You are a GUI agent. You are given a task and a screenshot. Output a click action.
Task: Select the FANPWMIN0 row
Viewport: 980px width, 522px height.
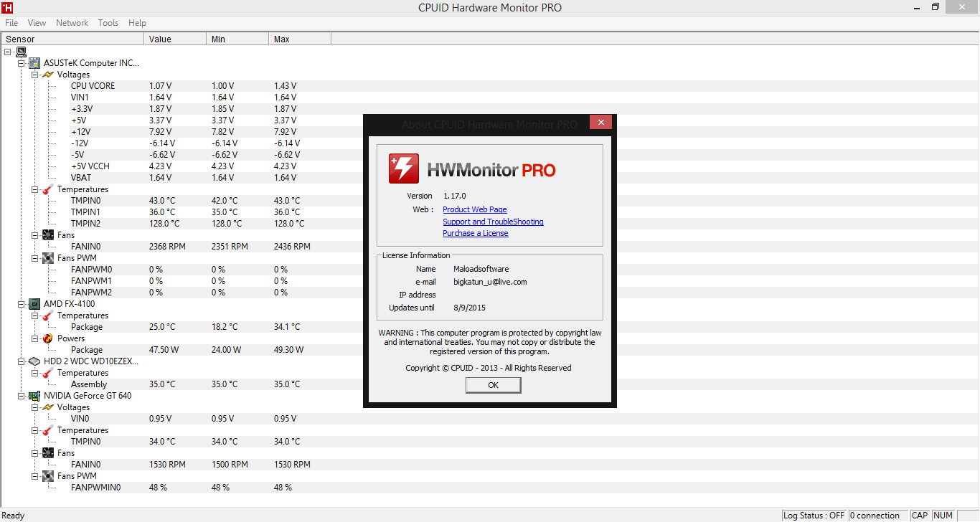tap(490, 488)
